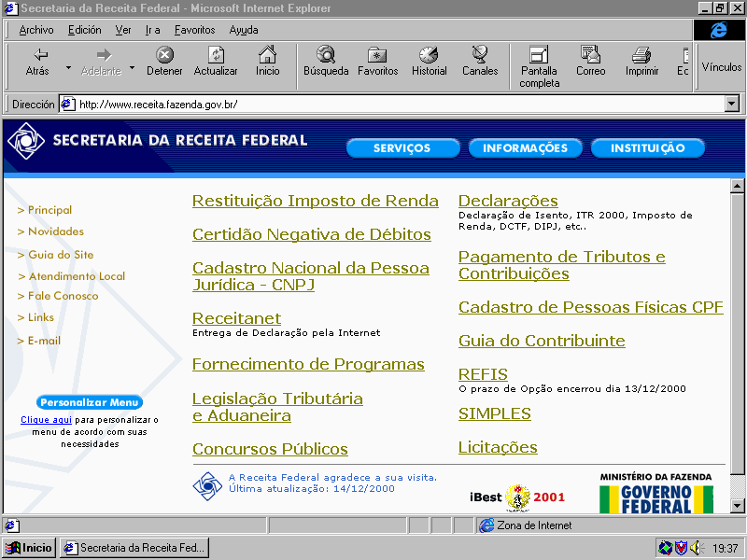Expand the address bar dropdown
Viewport: 747px width, 560px height.
tap(732, 104)
